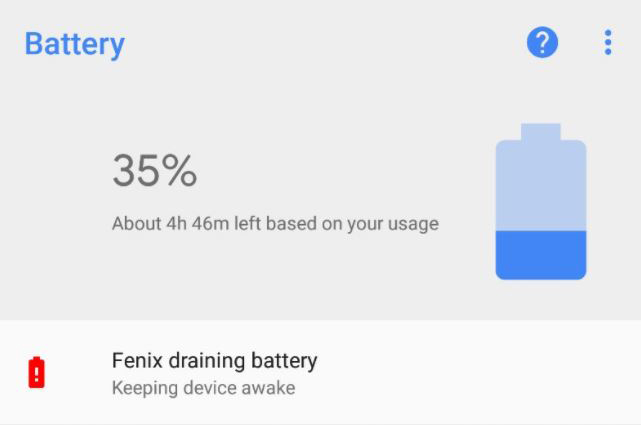
Task: Click the About 4h 46m left estimate
Action: coord(275,223)
